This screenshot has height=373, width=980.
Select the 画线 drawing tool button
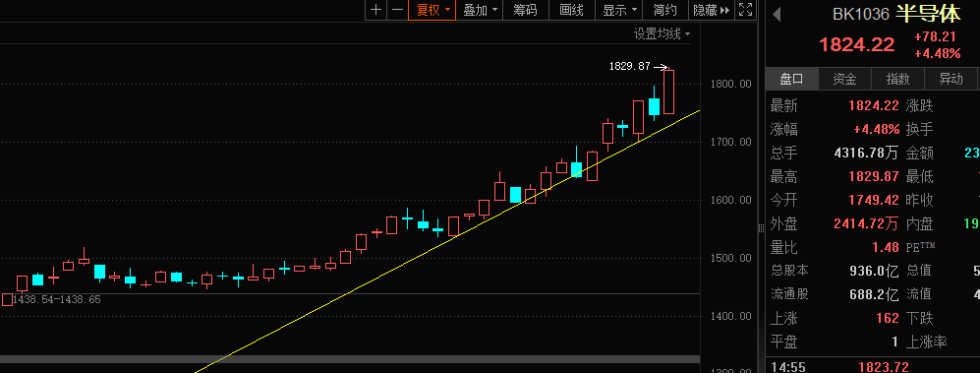click(x=571, y=10)
